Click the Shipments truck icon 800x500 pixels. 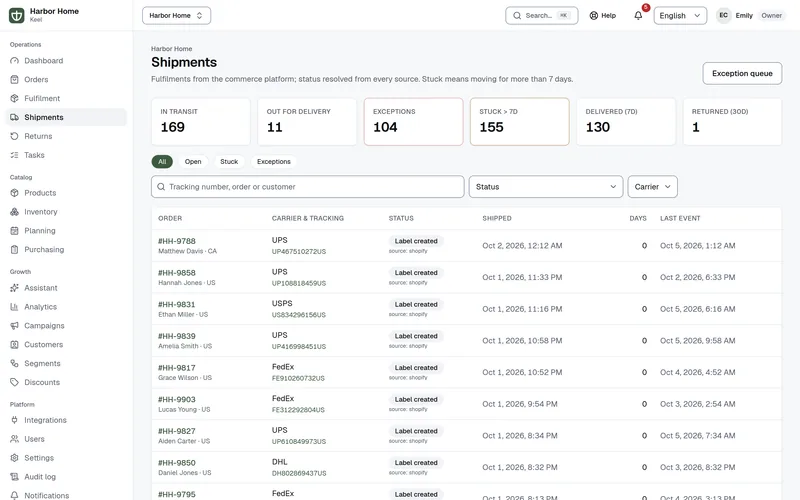click(14, 117)
